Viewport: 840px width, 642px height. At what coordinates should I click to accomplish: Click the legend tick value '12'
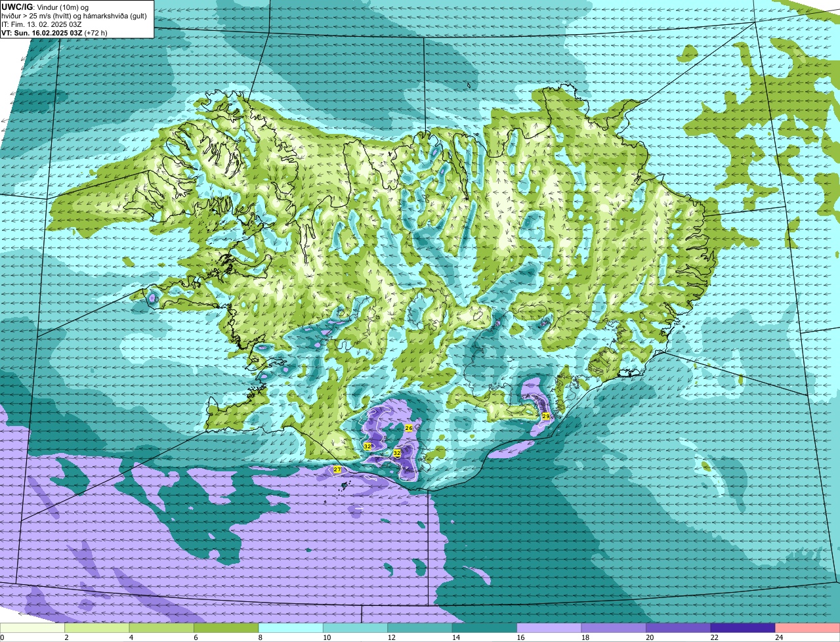[390, 637]
